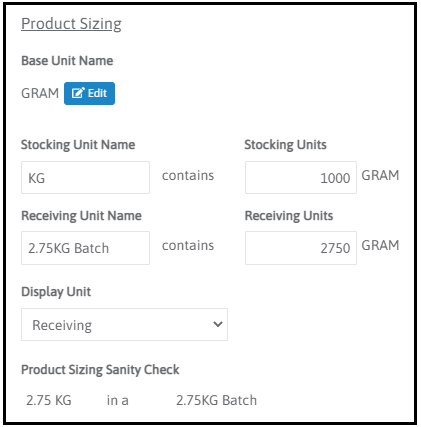Viewport: 421px width, 427px height.
Task: Click the Receiving Units label
Action: [x=289, y=216]
